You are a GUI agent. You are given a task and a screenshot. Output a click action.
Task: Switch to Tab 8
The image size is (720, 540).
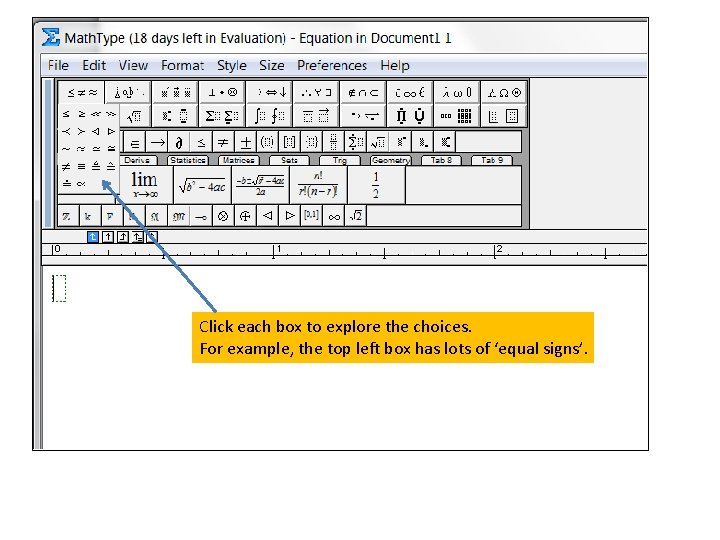[441, 160]
